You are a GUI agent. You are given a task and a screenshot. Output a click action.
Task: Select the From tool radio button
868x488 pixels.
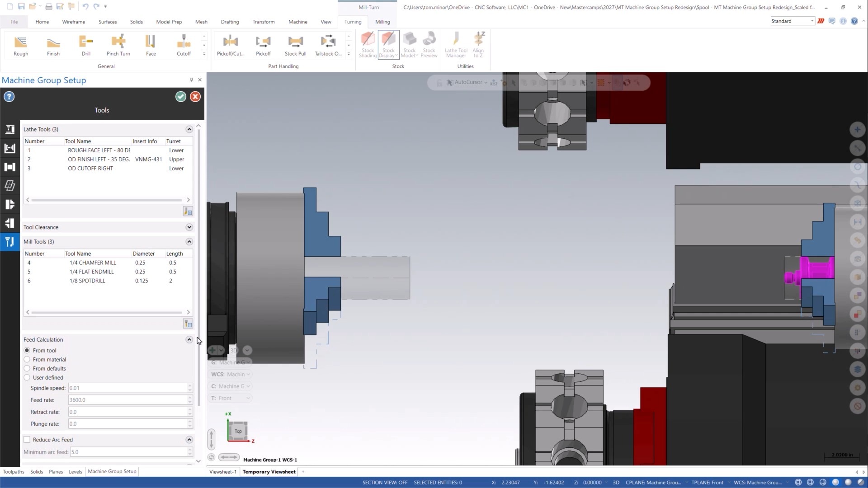click(x=27, y=351)
